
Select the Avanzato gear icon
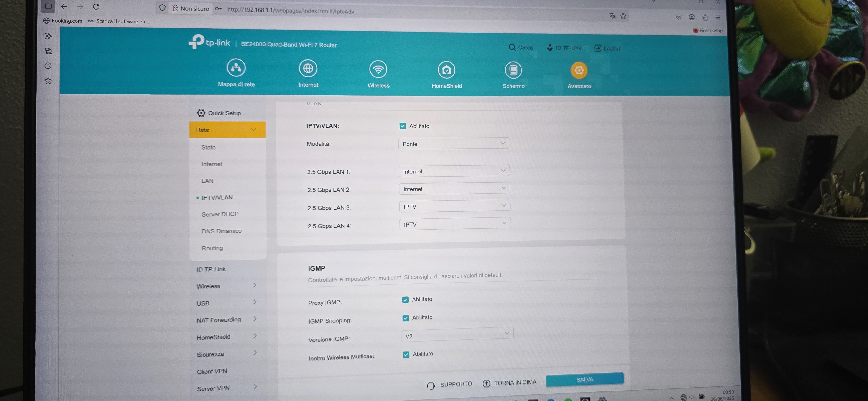579,71
